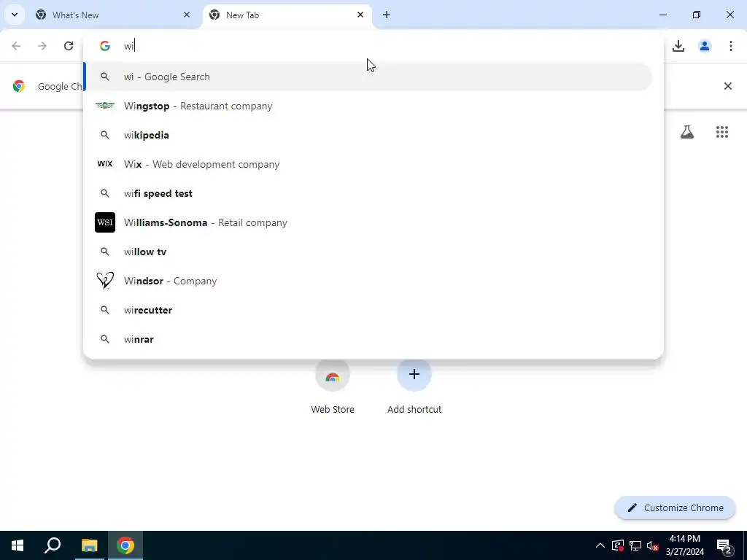747x560 pixels.
Task: Select Wix web development company suggestion
Action: tap(368, 164)
